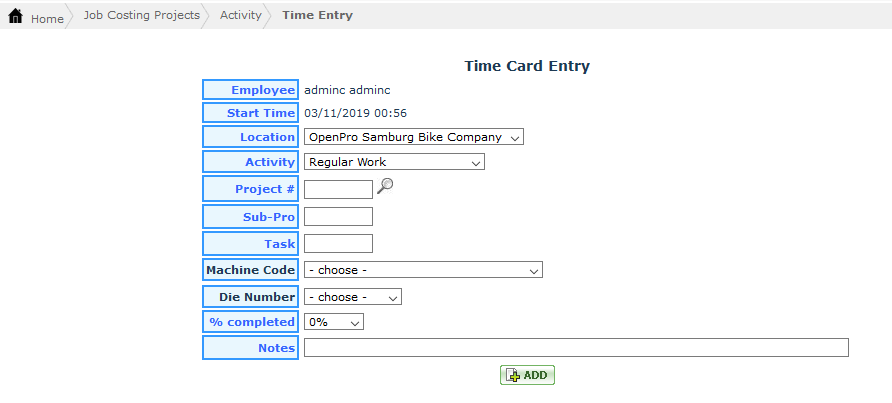Image resolution: width=892 pixels, height=403 pixels.
Task: Select the Time Entry breadcrumb
Action: [x=317, y=16]
